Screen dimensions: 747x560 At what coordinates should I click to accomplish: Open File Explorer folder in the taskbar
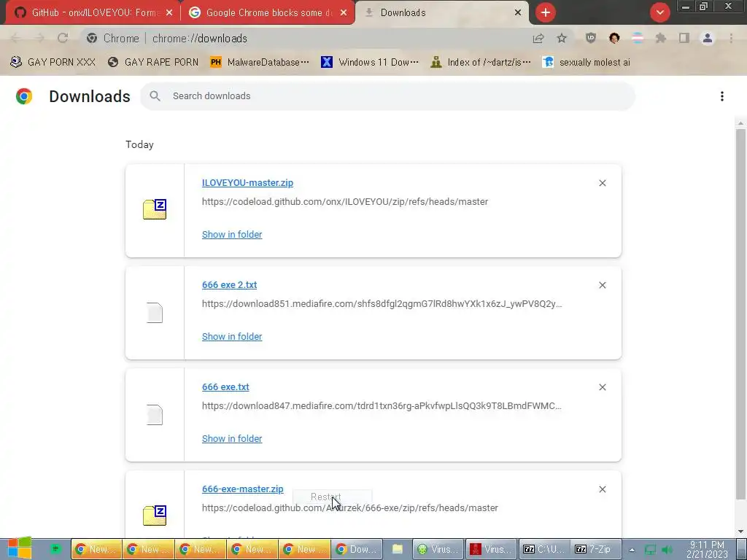398,549
